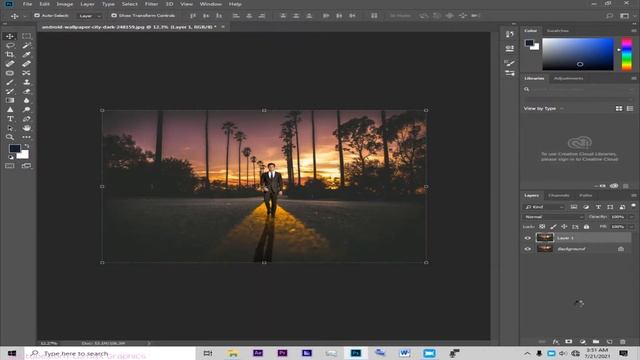
Task: Select the Background layer thumbnail
Action: pos(544,249)
